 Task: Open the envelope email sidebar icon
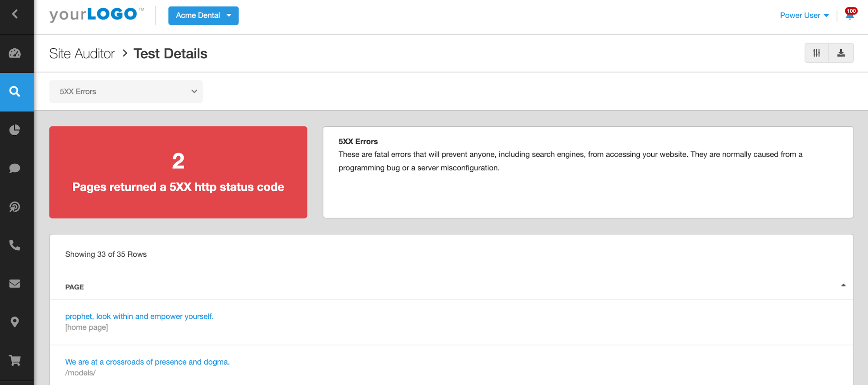pos(15,284)
